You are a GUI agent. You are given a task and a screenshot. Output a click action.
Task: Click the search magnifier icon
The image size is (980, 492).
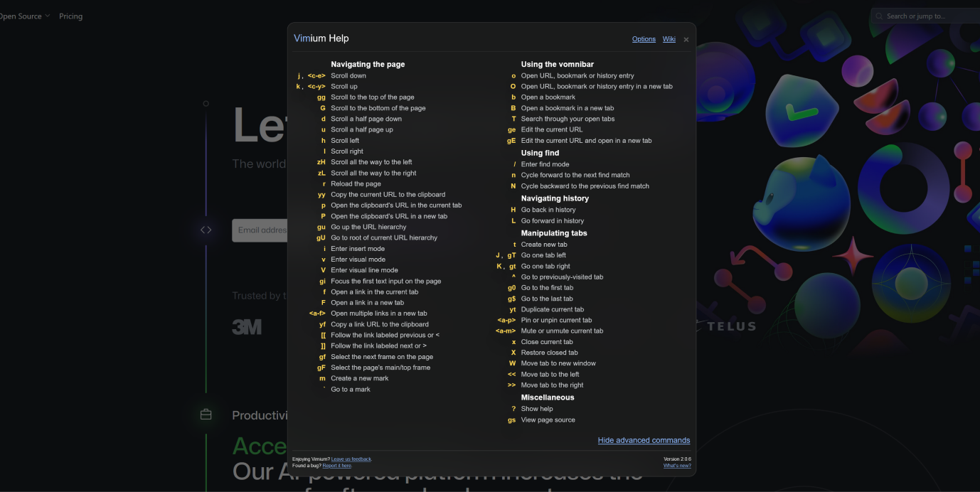pyautogui.click(x=880, y=16)
